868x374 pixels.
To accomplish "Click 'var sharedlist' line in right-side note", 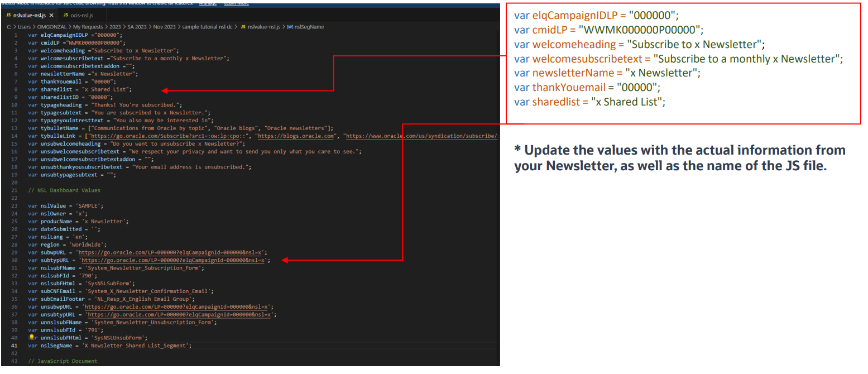I will click(590, 102).
